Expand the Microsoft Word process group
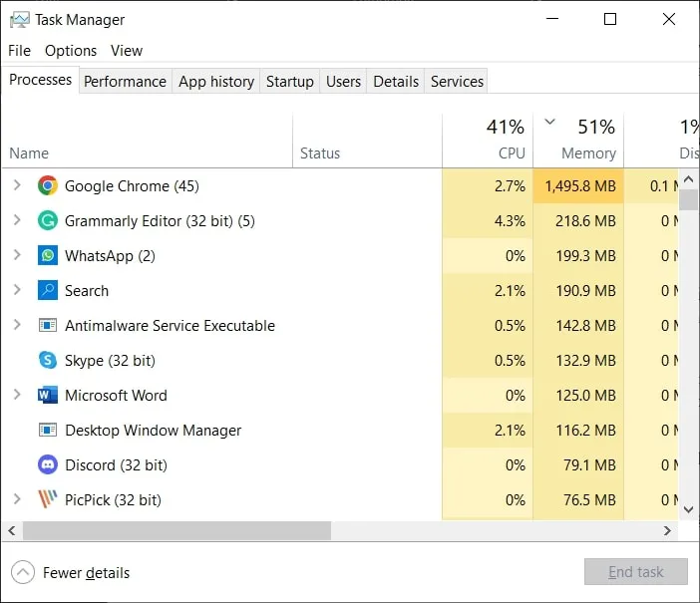The height and width of the screenshot is (603, 700). 17,396
